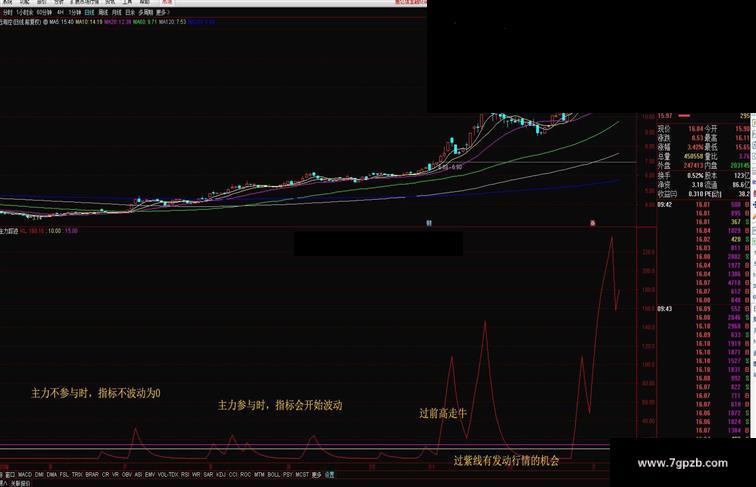The image size is (756, 487).
Task: Select the SAR indicator tab
Action: [208, 475]
